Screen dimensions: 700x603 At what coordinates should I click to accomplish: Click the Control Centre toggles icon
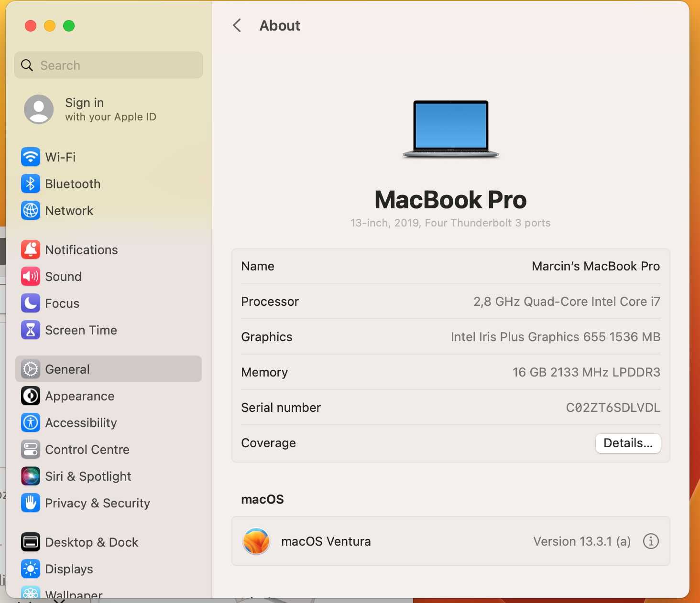(x=31, y=449)
